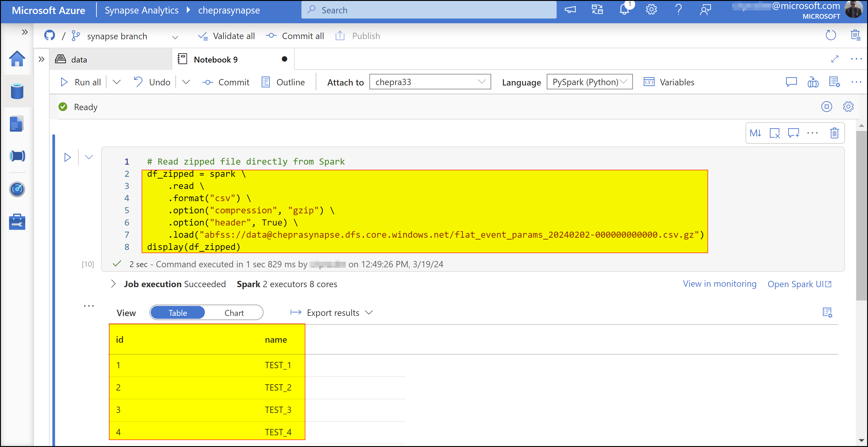Select the Table view toggle
Screen dimensions: 868x447
(x=178, y=312)
